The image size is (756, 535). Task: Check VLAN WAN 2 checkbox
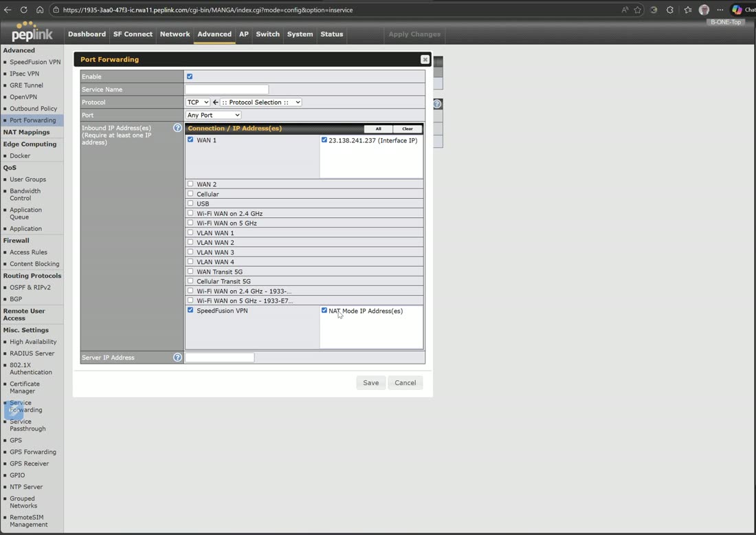pyautogui.click(x=190, y=242)
